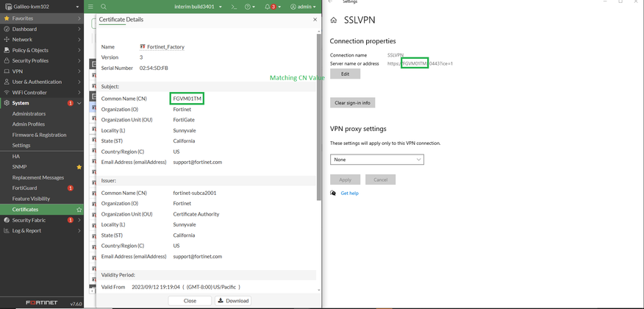
Task: Click the VPN monitor icon
Action: tap(7, 71)
